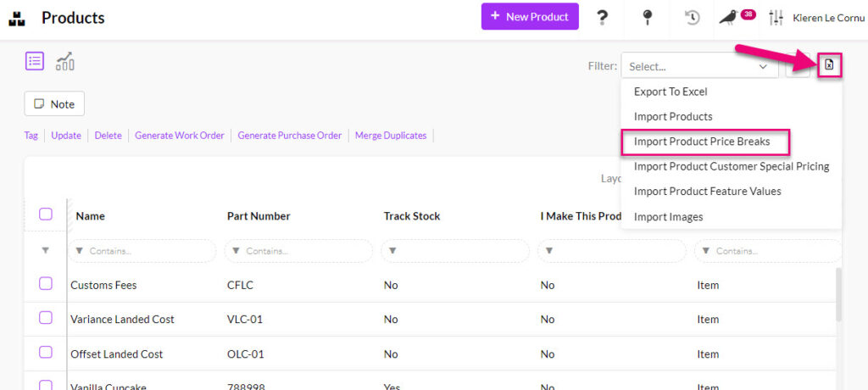Click the Merge Duplicates link
The image size is (868, 390).
391,136
